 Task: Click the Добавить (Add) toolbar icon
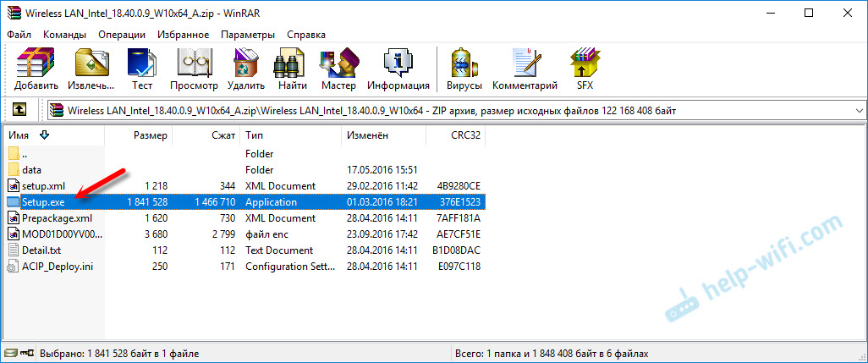[36, 68]
